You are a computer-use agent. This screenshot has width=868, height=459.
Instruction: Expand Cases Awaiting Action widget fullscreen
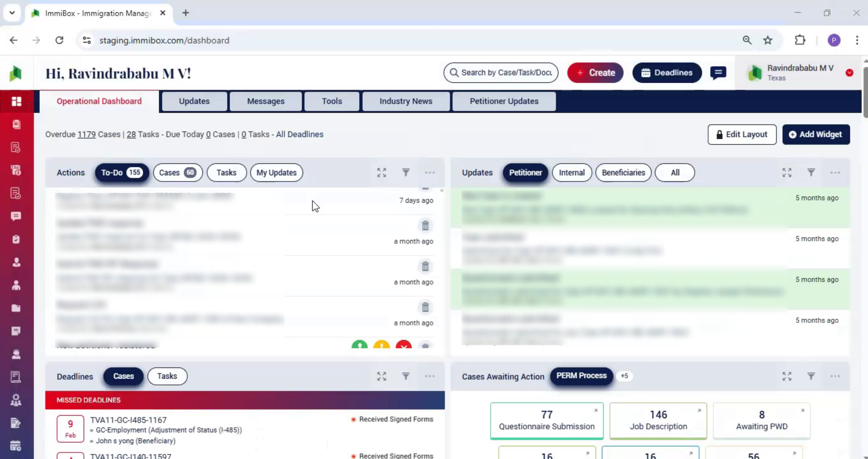point(787,376)
